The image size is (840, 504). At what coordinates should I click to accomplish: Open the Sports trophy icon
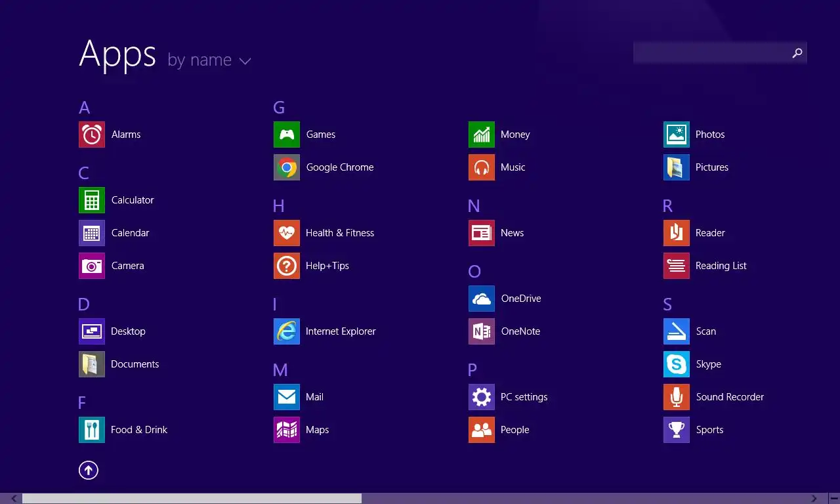pos(677,430)
